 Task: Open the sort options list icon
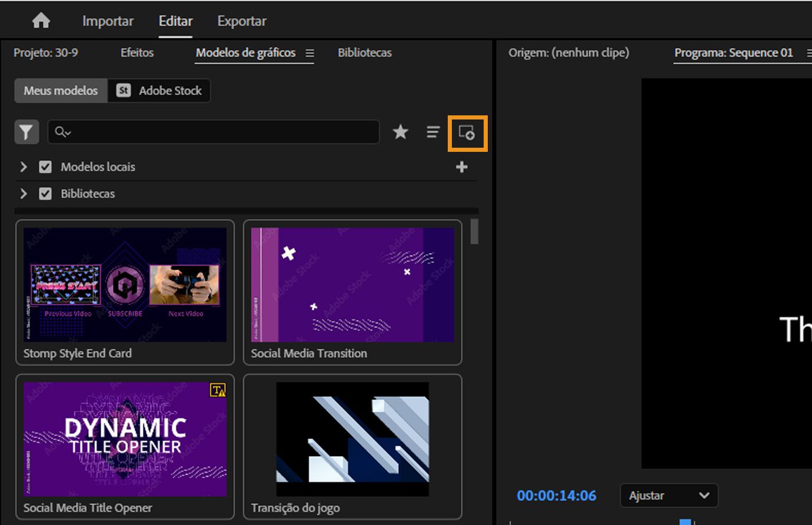pyautogui.click(x=433, y=132)
